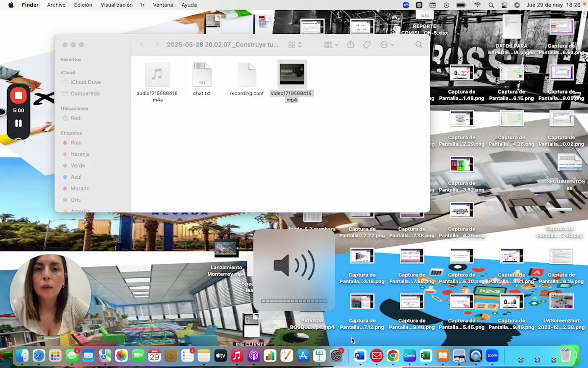The width and height of the screenshot is (588, 368).
Task: Open Photos from the Dock
Action: [x=121, y=355]
